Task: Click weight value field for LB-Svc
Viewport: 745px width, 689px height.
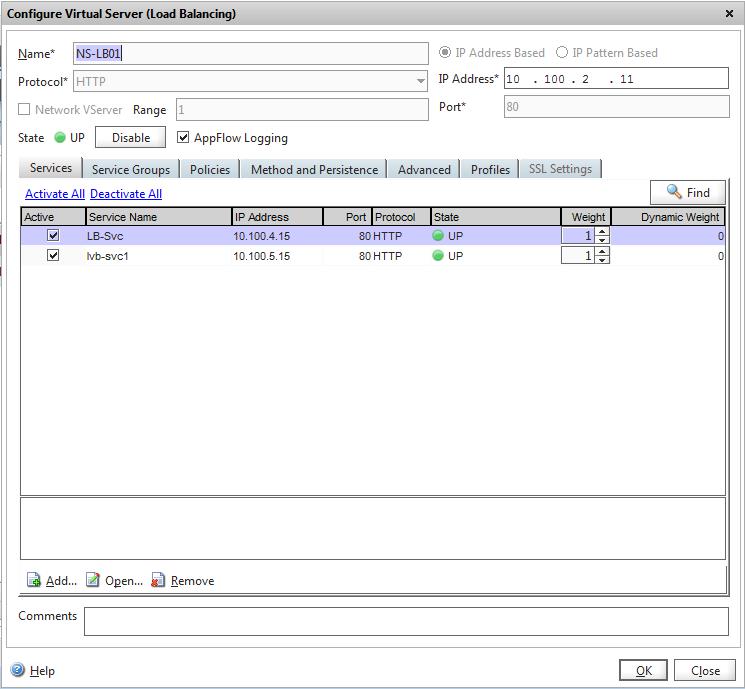Action: (578, 235)
